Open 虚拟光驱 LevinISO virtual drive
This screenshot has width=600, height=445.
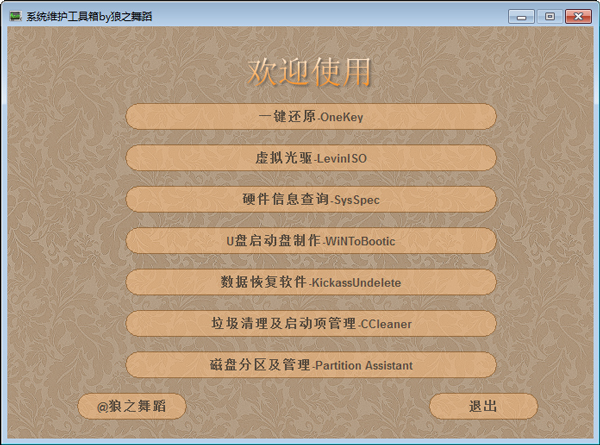pos(311,158)
